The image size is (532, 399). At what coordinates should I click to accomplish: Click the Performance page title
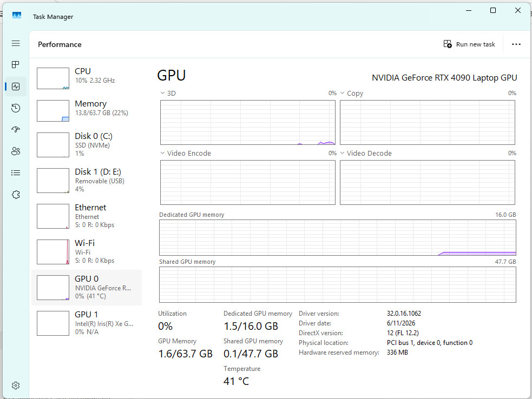[x=60, y=44]
